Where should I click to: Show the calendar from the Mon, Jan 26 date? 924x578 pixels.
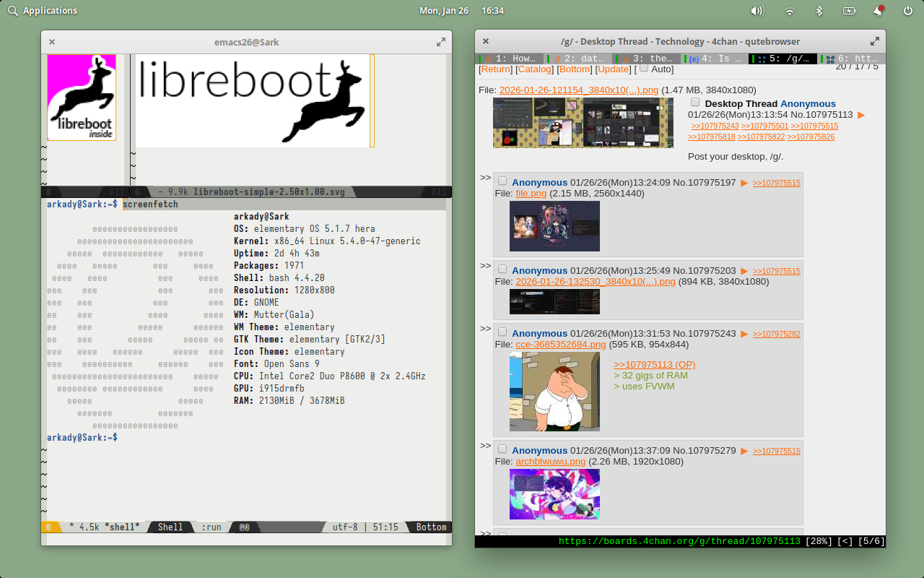(x=444, y=11)
